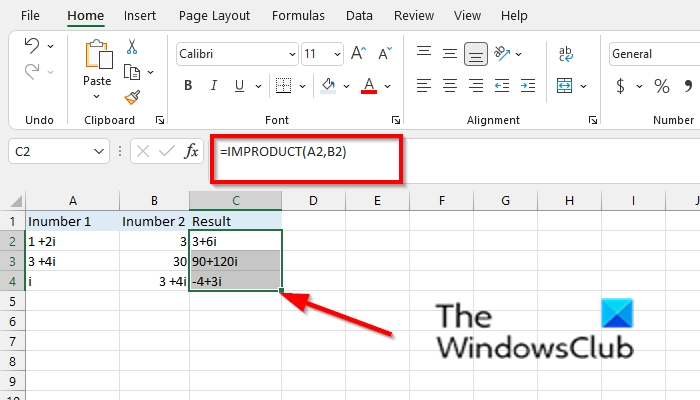Image resolution: width=700 pixels, height=400 pixels.
Task: Switch to the Page Layout tab
Action: [214, 16]
